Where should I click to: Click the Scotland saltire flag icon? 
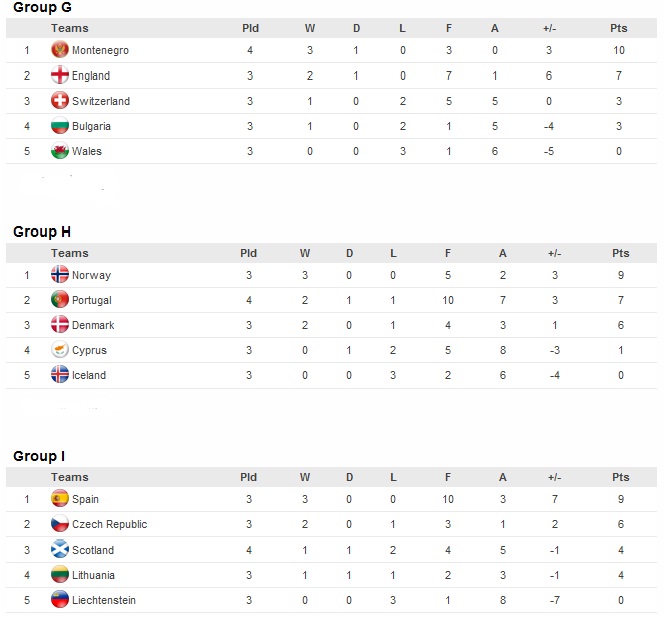(x=60, y=549)
